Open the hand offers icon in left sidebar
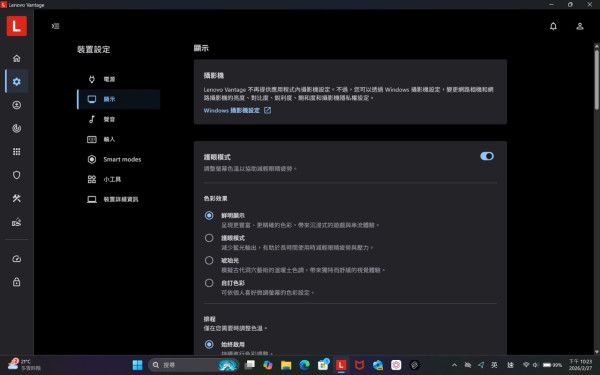The width and height of the screenshot is (600, 375). [x=16, y=222]
